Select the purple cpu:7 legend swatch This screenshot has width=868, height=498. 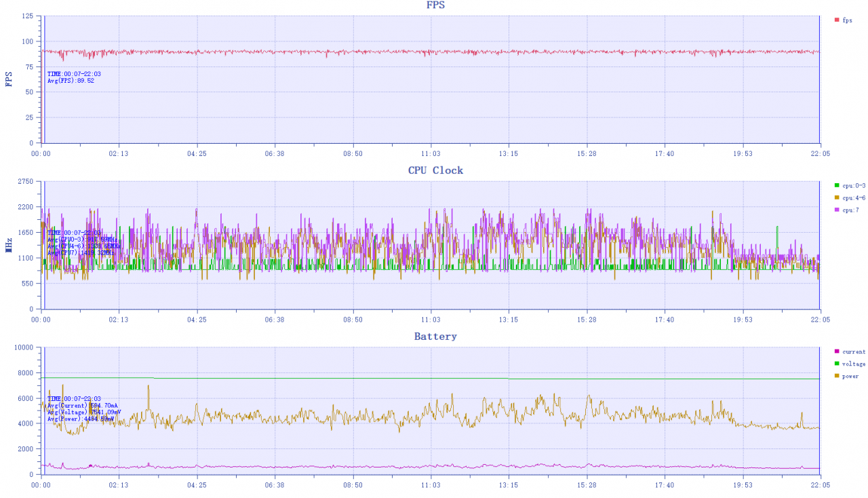pos(837,210)
